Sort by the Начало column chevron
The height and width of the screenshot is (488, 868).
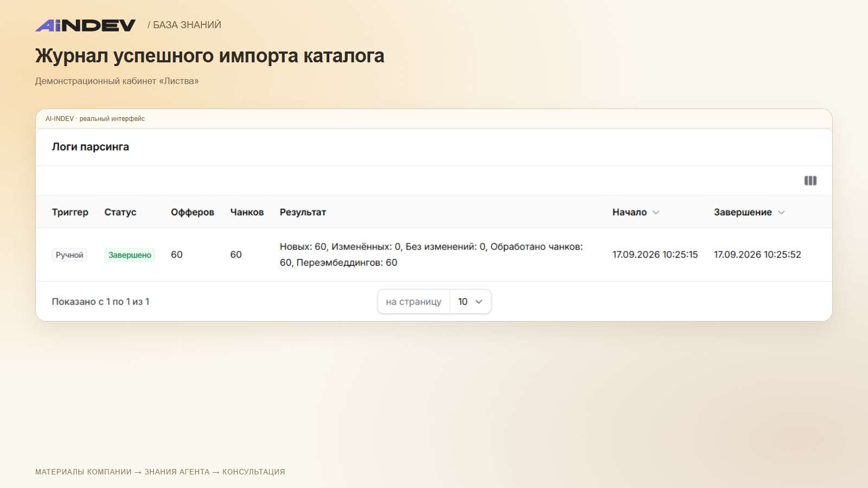[x=656, y=213]
